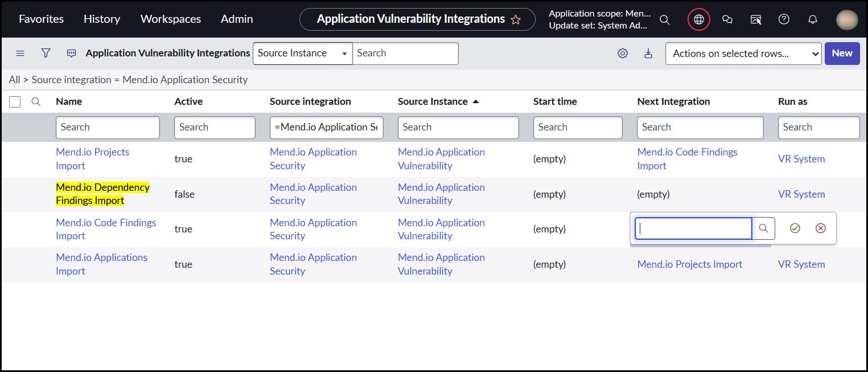The height and width of the screenshot is (372, 868).
Task: Toggle the select all rows checkbox
Action: 15,102
